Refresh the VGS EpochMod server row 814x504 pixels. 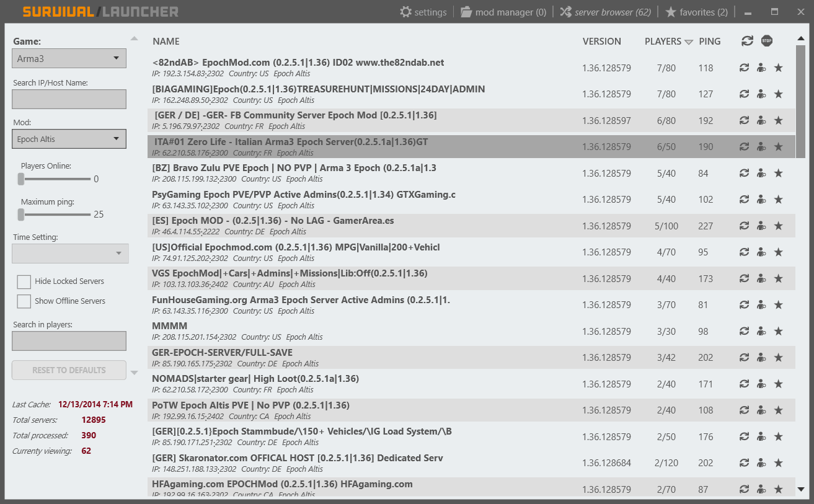click(744, 278)
